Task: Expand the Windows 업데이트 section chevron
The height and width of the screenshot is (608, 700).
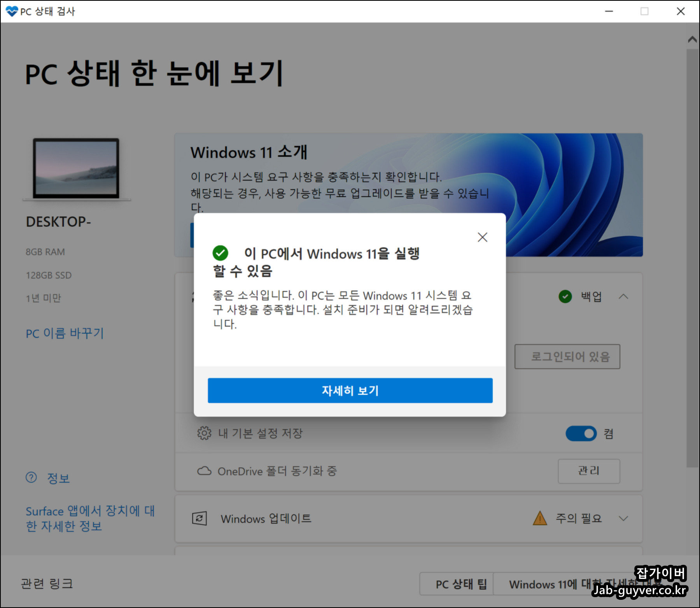Action: click(x=623, y=518)
